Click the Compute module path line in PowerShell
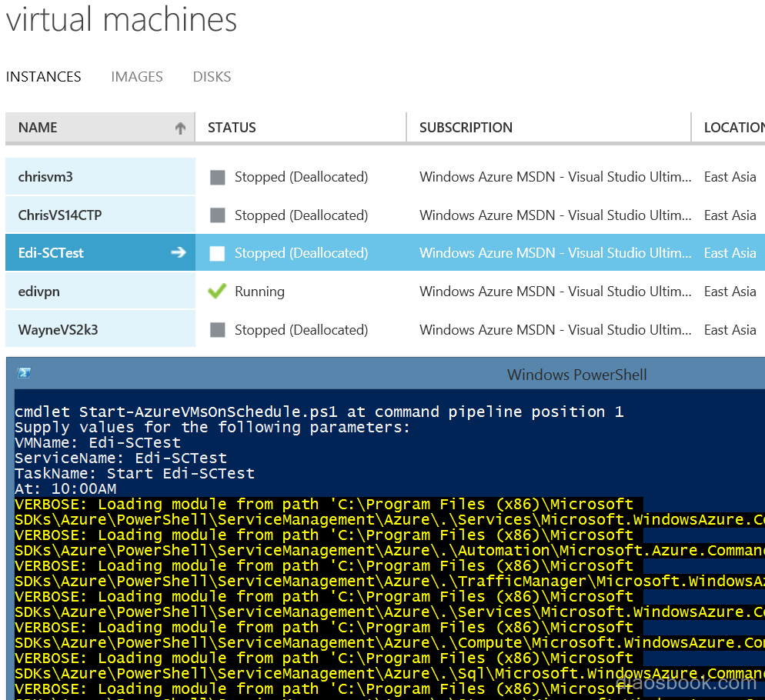This screenshot has height=700, width=765. 390,642
